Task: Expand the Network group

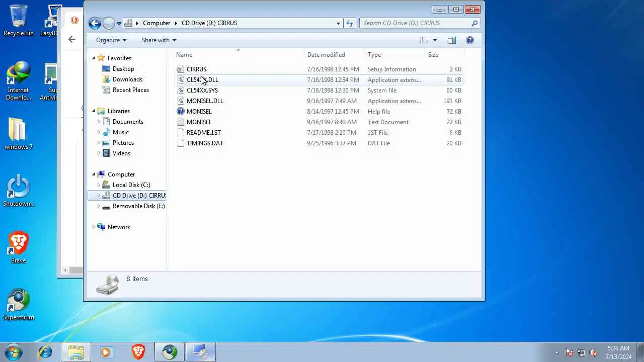Action: [x=94, y=227]
